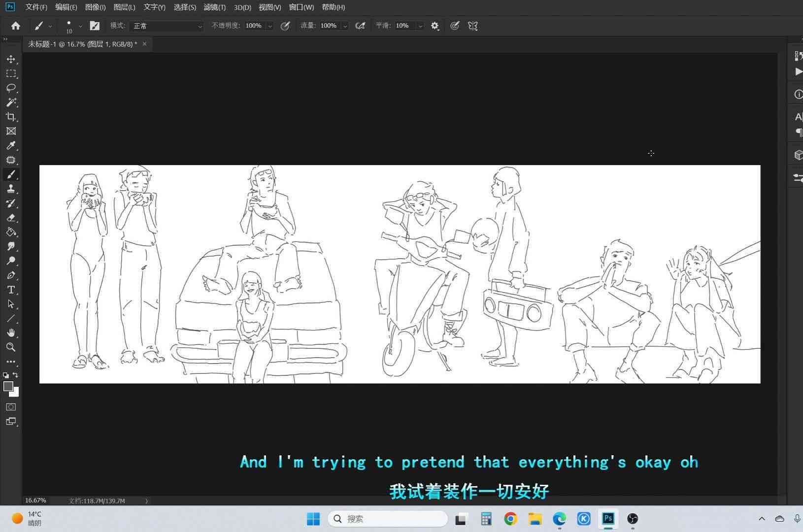Open the smoothing 平滑 slider dropdown

(420, 26)
